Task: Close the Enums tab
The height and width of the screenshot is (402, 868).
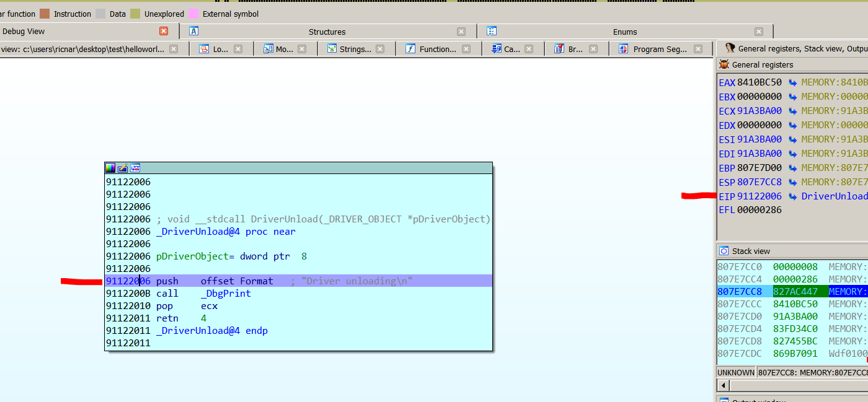Action: pyautogui.click(x=759, y=32)
